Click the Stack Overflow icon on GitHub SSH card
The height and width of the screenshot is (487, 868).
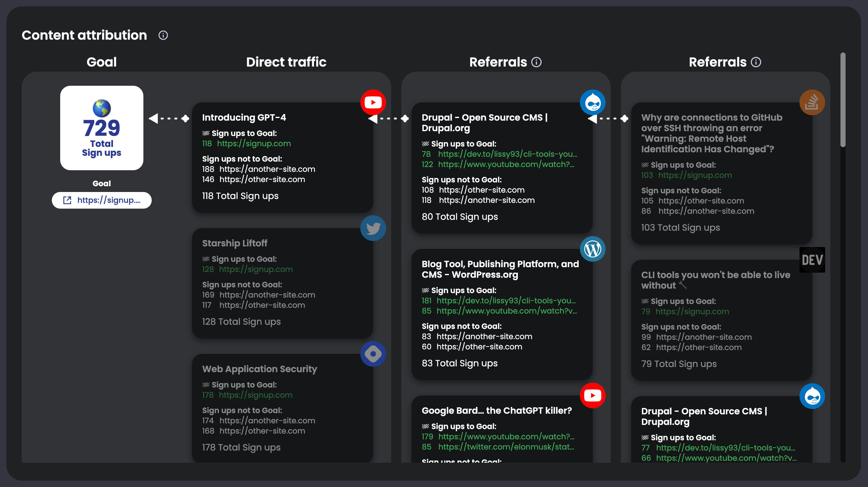coord(812,102)
